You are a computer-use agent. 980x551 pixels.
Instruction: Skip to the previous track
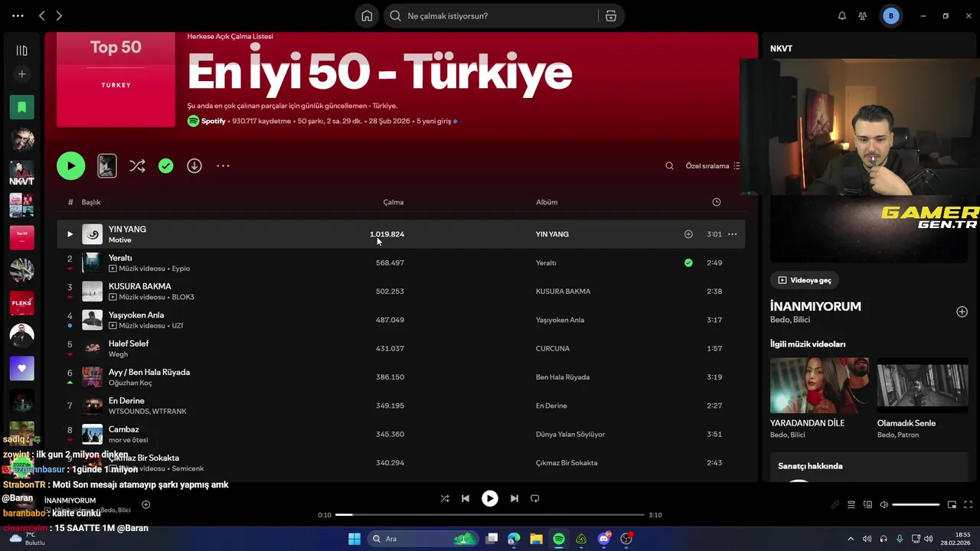click(465, 498)
